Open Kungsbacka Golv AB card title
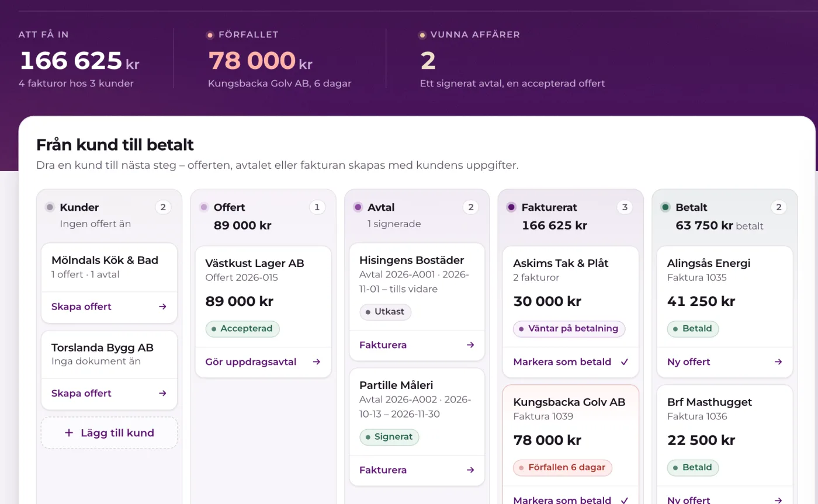Screen dimensions: 818x504 [x=569, y=402]
